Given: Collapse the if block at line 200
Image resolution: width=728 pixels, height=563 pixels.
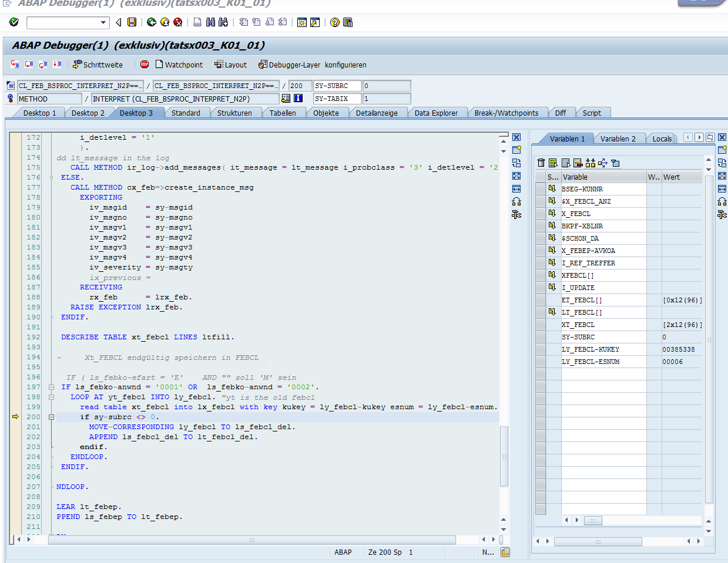Looking at the screenshot, I should point(51,417).
